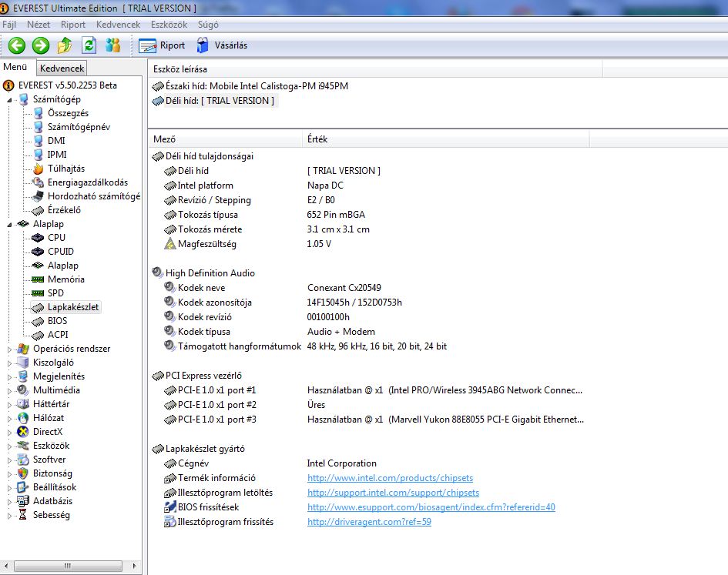This screenshot has height=575, width=728.
Task: Click the Biztonság shield icon
Action: 23,473
